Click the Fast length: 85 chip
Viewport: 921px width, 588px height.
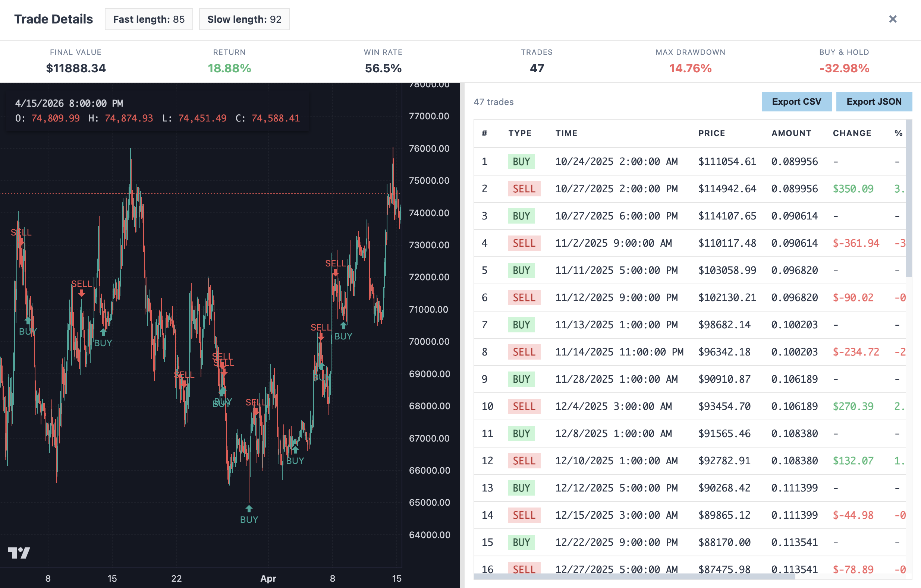pos(149,19)
